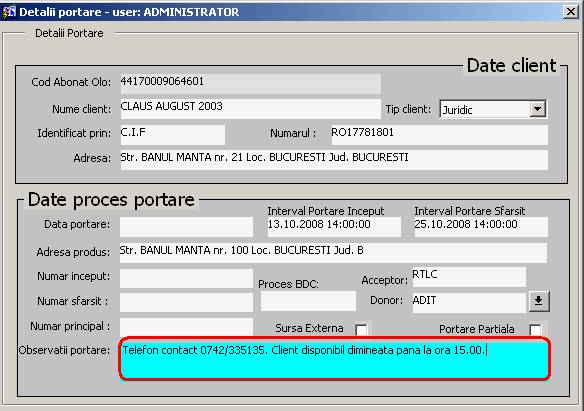Focus the Cod Abonat Olo field

click(x=250, y=83)
